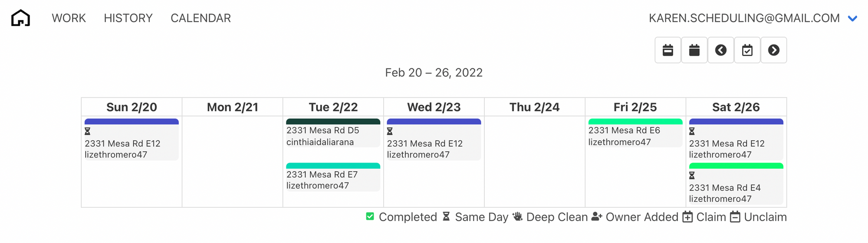Expand the account dropdown chevron
This screenshot has width=868, height=243.
(852, 19)
